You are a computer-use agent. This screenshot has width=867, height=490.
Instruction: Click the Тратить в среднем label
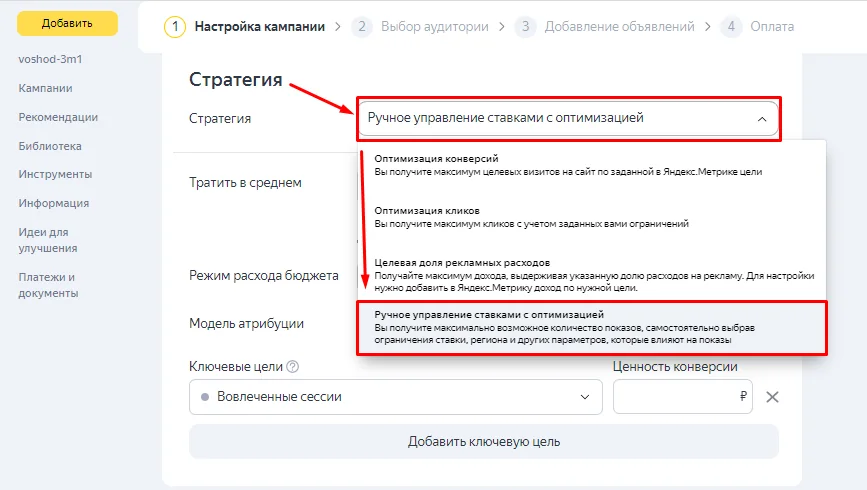pyautogui.click(x=246, y=183)
